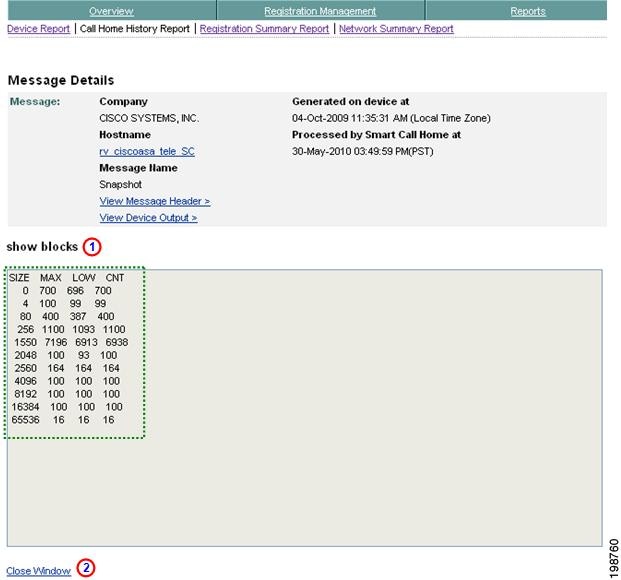The image size is (621, 580).
Task: Select Call Home History Report
Action: [135, 29]
